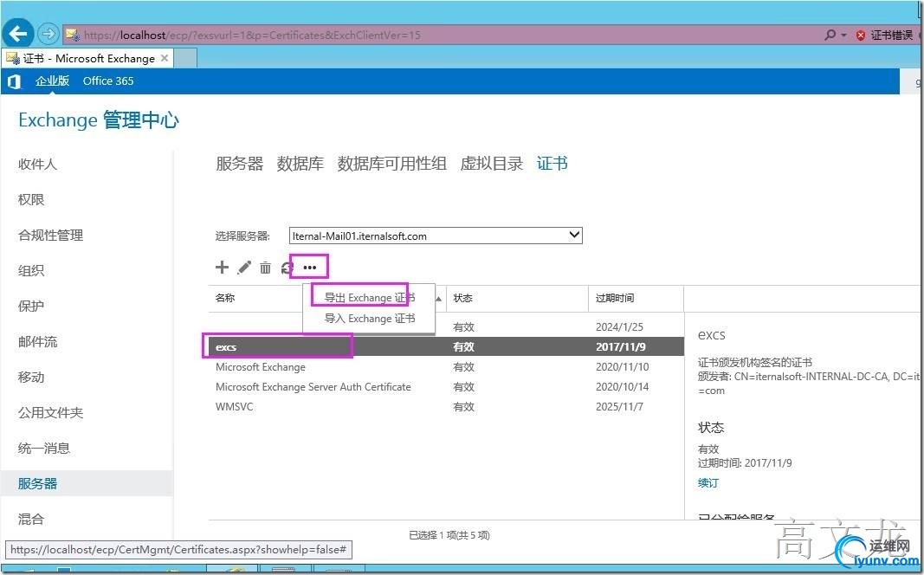Click the trash can delete icon
The height and width of the screenshot is (575, 924).
pos(266,268)
